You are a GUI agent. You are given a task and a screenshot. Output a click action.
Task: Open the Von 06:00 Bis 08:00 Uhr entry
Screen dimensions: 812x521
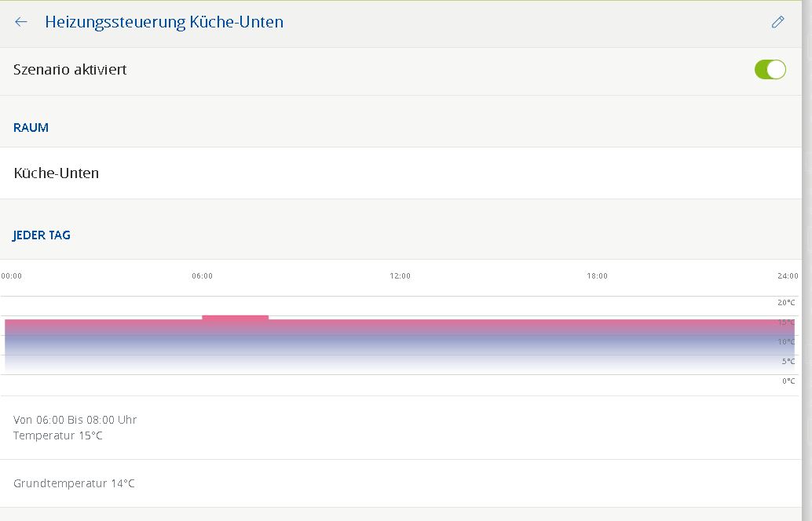[x=75, y=420]
